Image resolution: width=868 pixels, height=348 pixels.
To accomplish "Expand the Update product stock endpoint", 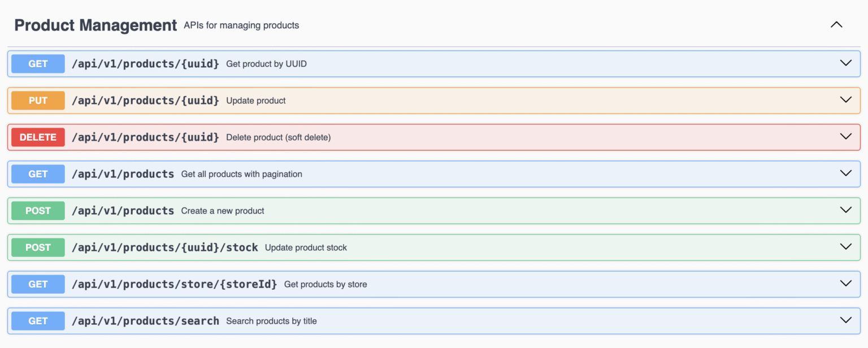I will (x=846, y=246).
